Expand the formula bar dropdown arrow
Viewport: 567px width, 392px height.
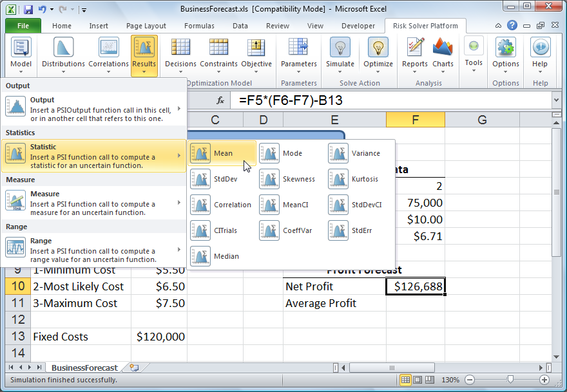[556, 100]
